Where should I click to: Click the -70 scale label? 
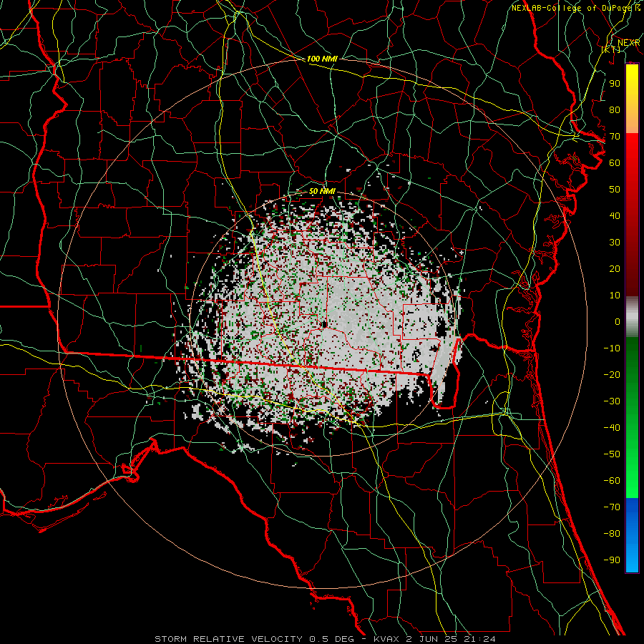click(612, 507)
